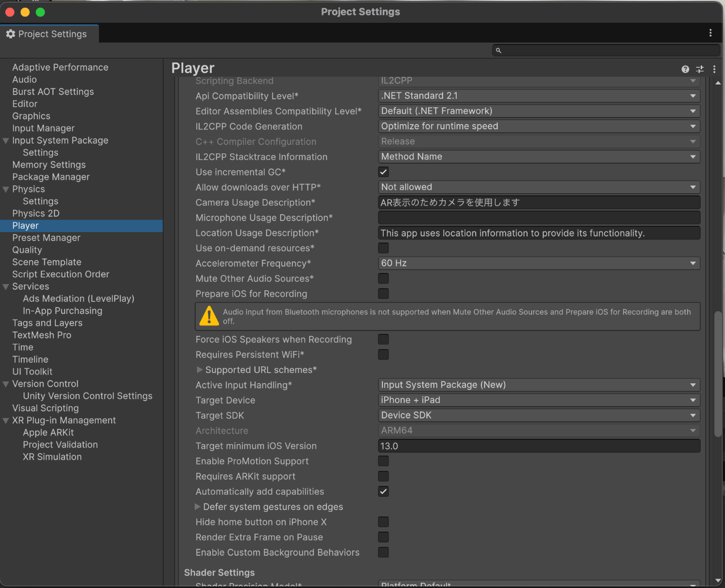Enable Mute Other Audio Sources checkbox
The image size is (725, 588).
[383, 279]
